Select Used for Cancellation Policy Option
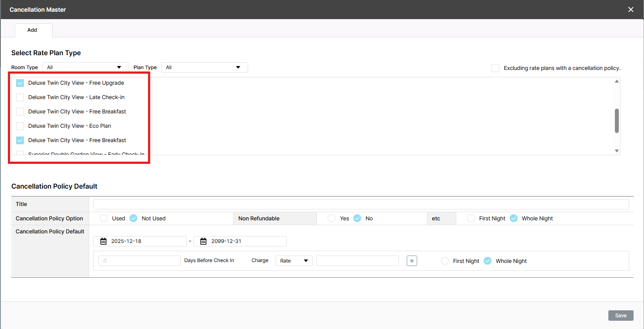644x329 pixels. click(x=104, y=218)
